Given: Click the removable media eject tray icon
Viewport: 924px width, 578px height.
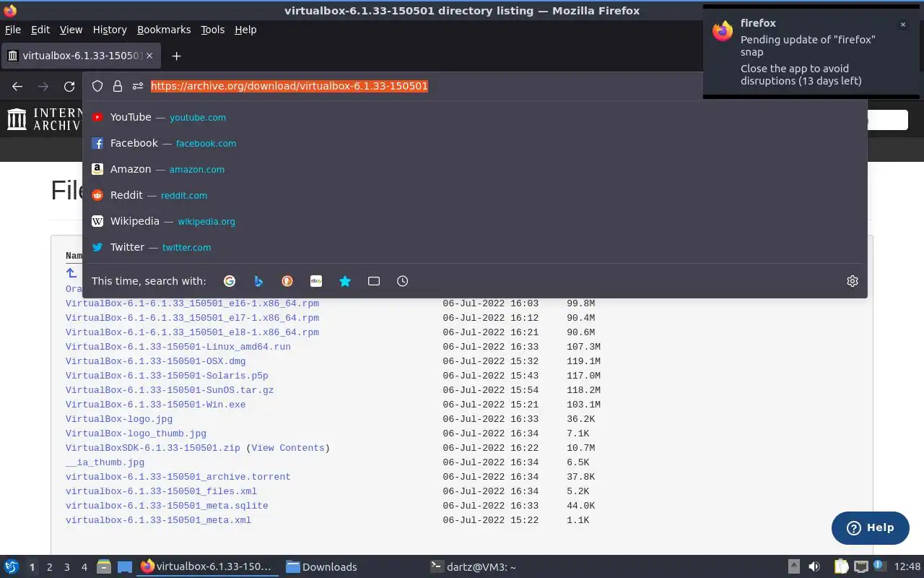Looking at the screenshot, I should (794, 567).
